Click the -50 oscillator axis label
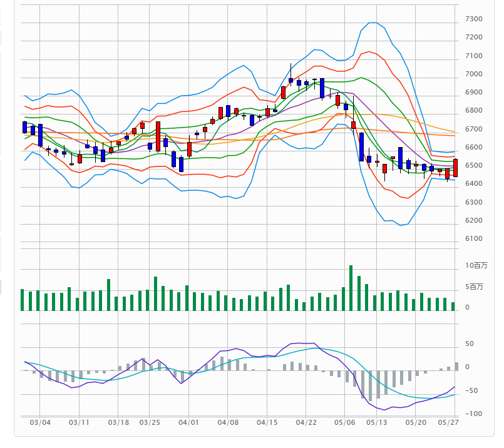 coord(472,391)
